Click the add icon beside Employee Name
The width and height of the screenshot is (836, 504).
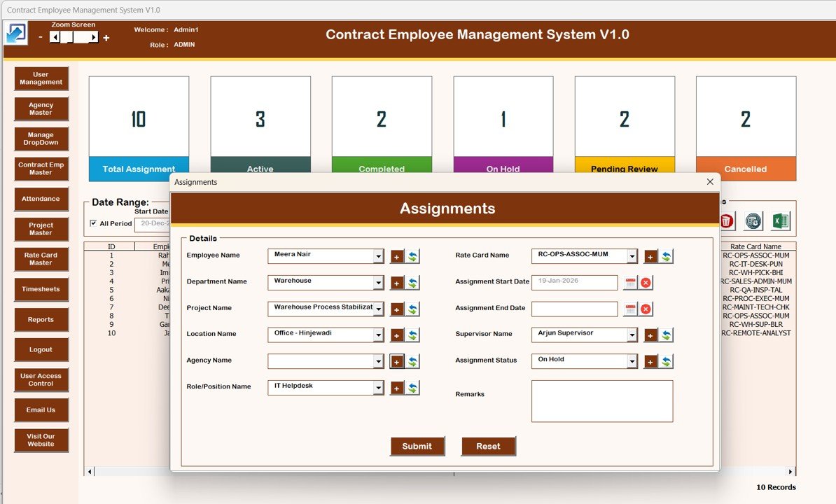point(397,257)
